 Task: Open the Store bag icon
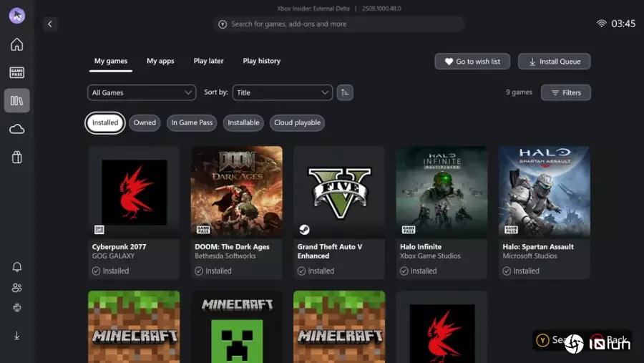coord(16,158)
